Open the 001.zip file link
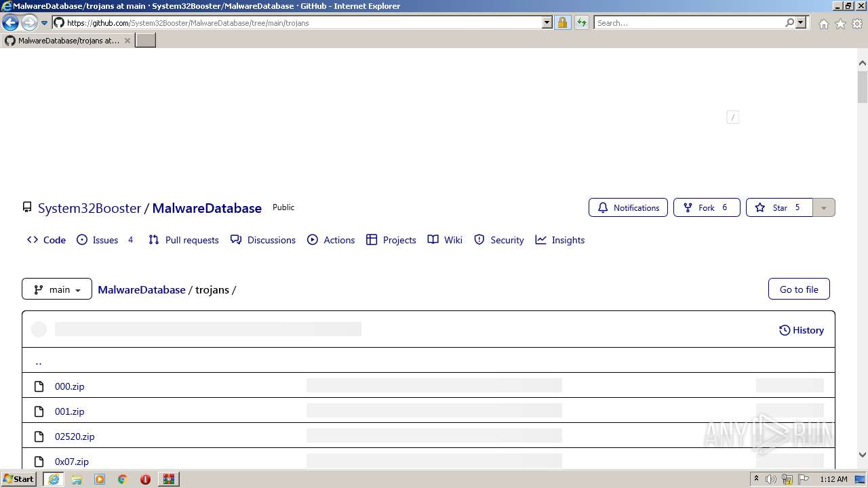Image resolution: width=868 pixels, height=488 pixels. point(70,411)
